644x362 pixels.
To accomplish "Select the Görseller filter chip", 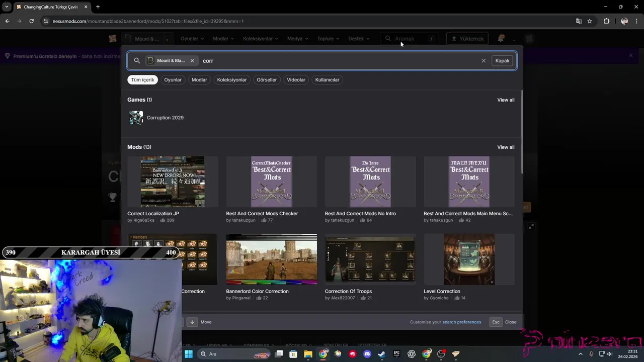I will [267, 80].
